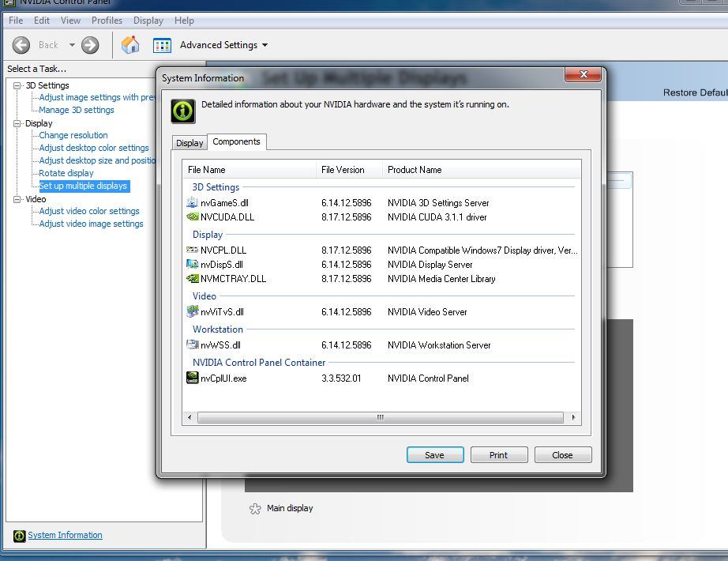Click the System Information link
This screenshot has width=728, height=561.
[65, 535]
